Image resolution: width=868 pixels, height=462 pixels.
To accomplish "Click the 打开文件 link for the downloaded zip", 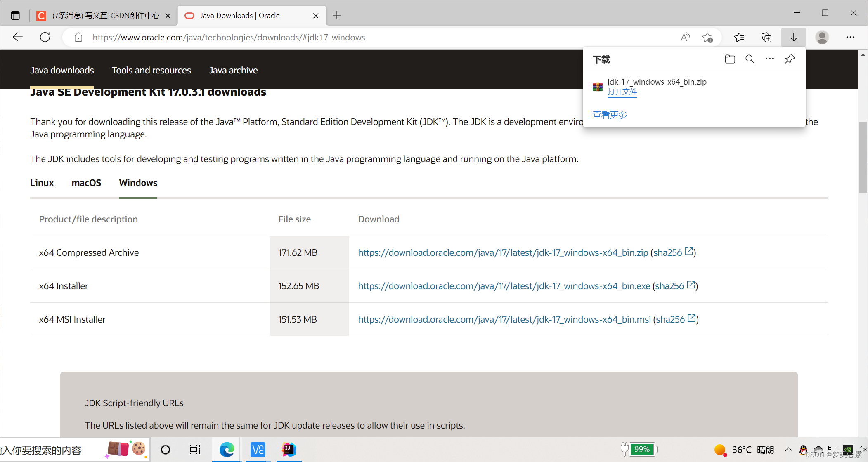I will pos(622,92).
